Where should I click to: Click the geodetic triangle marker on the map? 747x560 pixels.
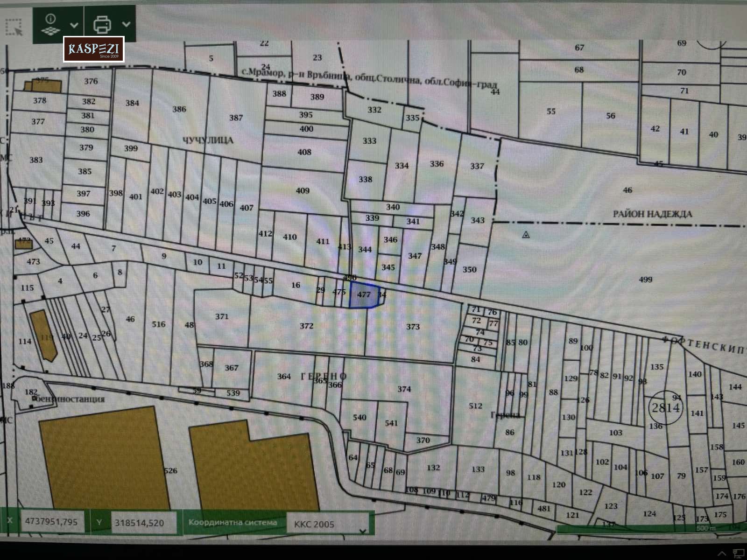coord(526,235)
